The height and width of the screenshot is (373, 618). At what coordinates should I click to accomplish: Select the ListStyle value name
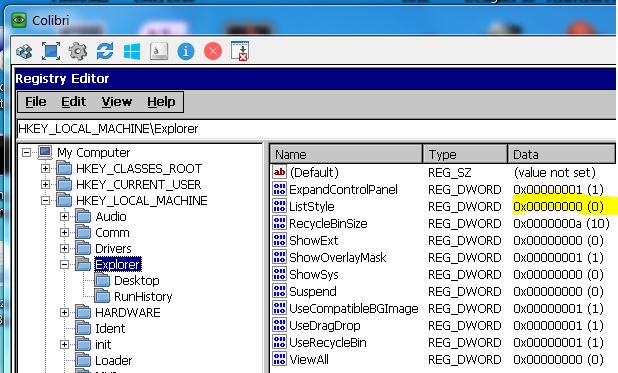click(x=312, y=207)
